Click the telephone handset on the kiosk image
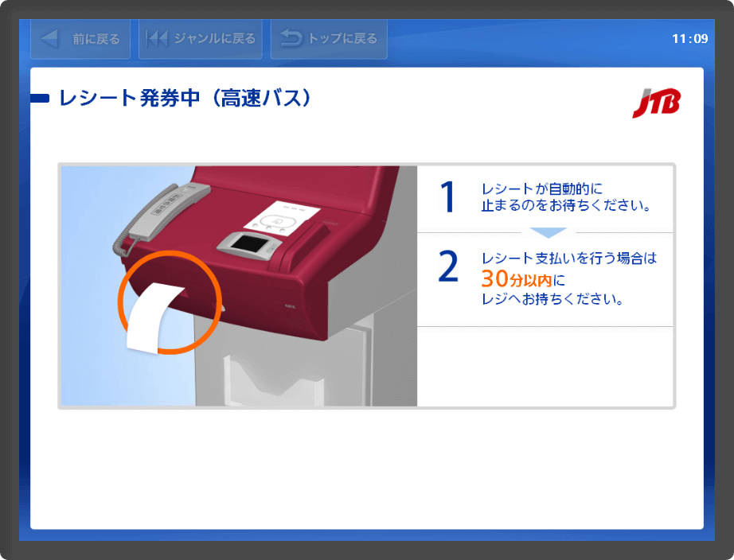The height and width of the screenshot is (560, 734). pyautogui.click(x=161, y=213)
